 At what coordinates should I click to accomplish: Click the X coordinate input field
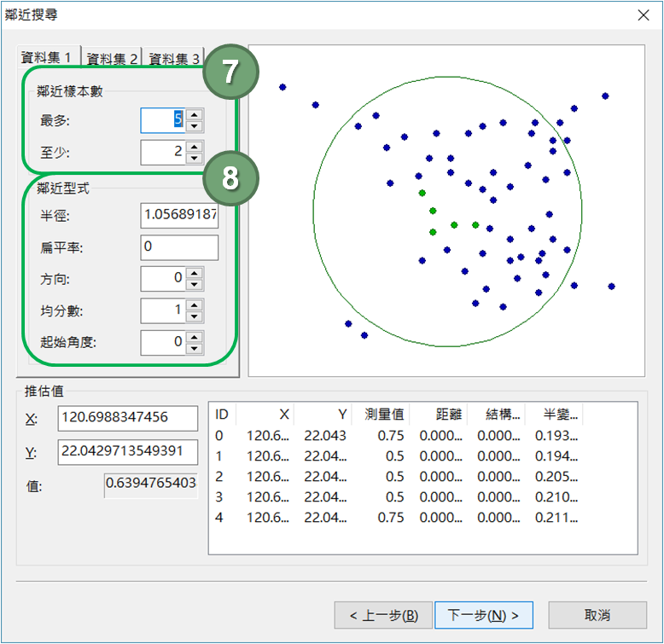tap(128, 418)
